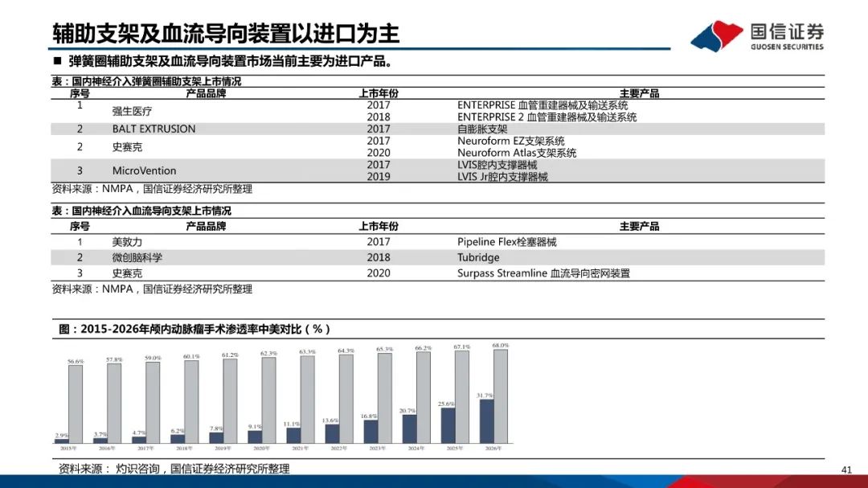Click the chart source '灼识咨询，国信证券经济研究所整理'
Image resolution: width=868 pixels, height=488 pixels.
(x=203, y=469)
